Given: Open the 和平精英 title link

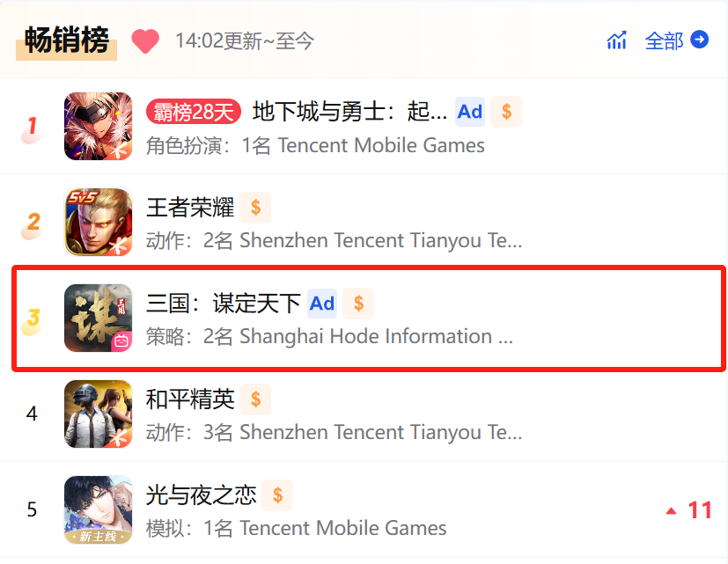Looking at the screenshot, I should click(190, 399).
